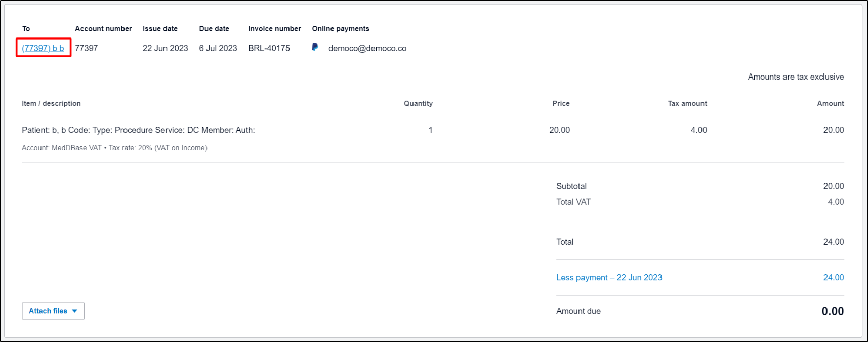
Task: Click the Account: MedDBase VAT tax rate line
Action: point(114,148)
